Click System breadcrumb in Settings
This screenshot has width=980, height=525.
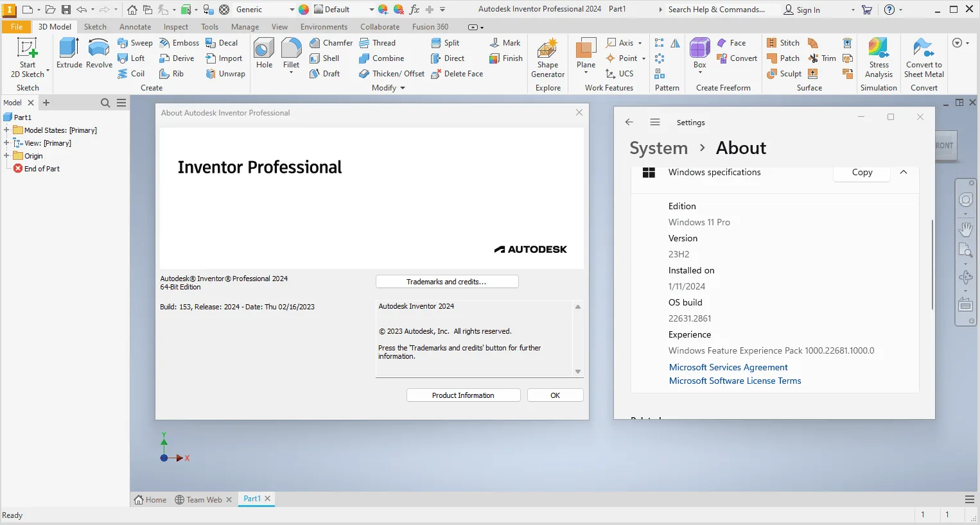click(x=658, y=148)
